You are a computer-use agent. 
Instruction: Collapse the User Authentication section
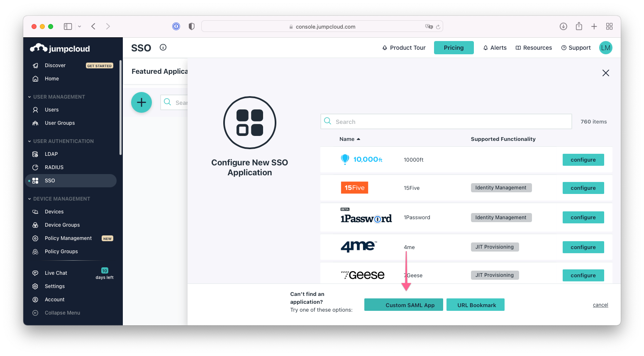pyautogui.click(x=29, y=141)
